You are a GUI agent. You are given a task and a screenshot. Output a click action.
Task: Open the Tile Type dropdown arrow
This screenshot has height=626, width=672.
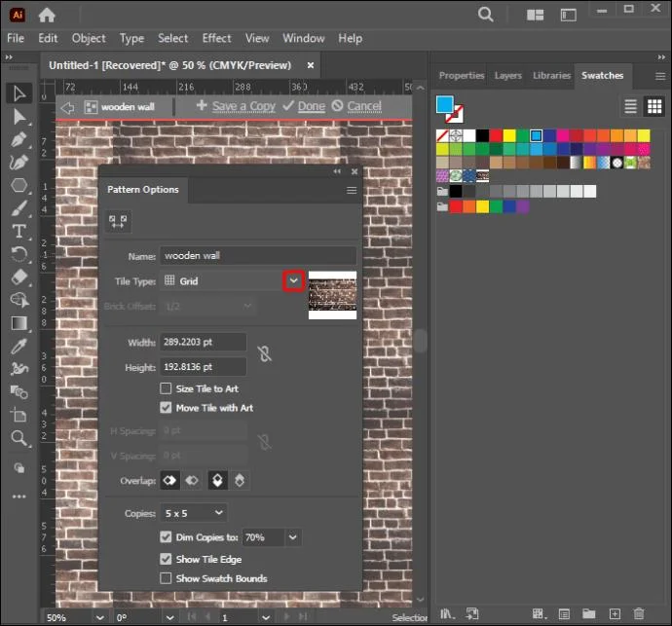tap(293, 280)
